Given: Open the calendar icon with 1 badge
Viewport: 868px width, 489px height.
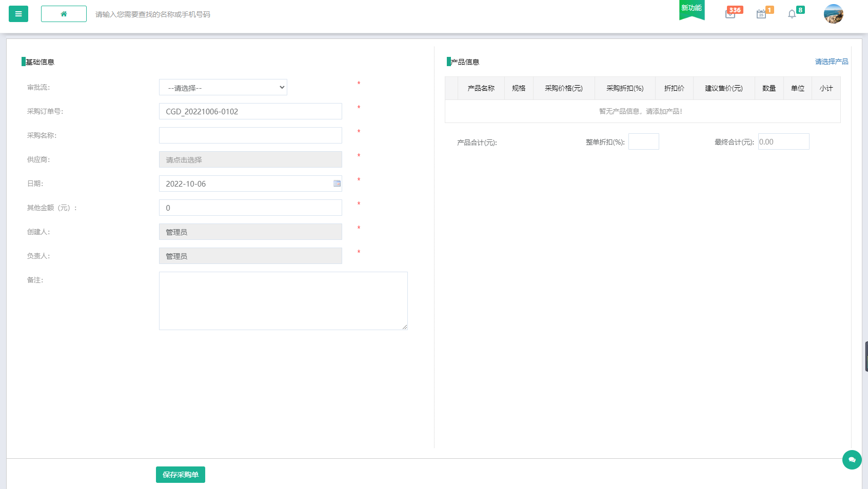Looking at the screenshot, I should click(761, 14).
